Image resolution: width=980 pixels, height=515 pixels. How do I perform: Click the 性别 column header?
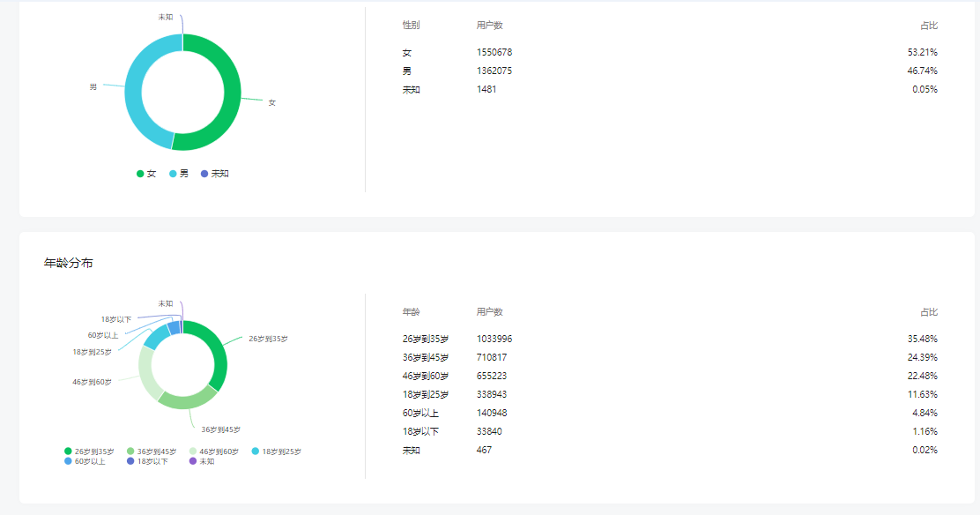click(412, 25)
